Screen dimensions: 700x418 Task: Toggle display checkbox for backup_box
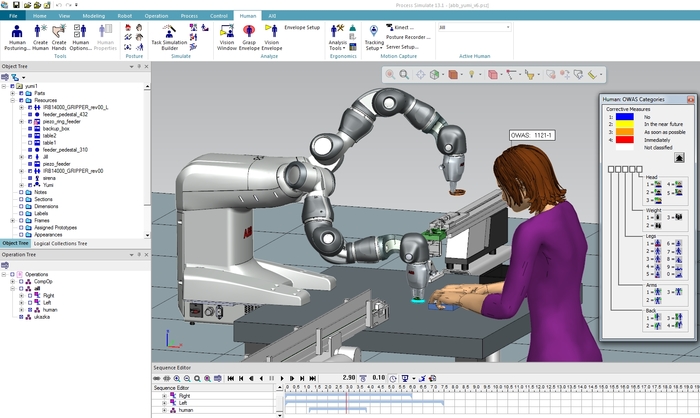(x=30, y=129)
